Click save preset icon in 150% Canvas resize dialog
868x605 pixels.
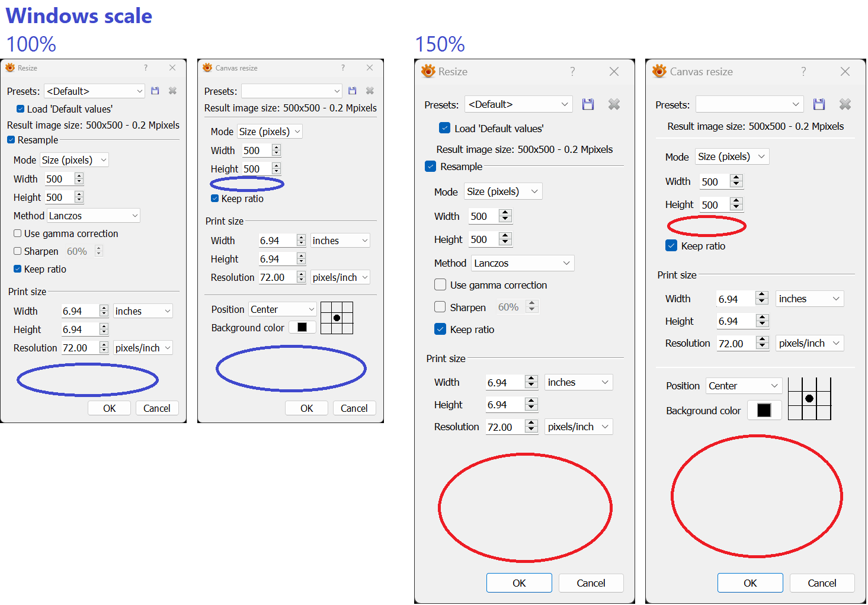pos(819,104)
